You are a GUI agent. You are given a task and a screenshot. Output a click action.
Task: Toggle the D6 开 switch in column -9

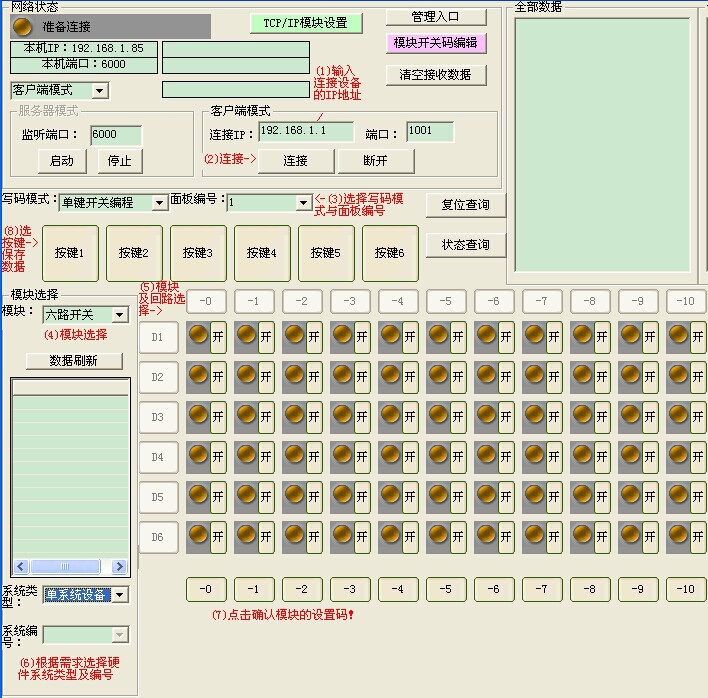tap(650, 537)
